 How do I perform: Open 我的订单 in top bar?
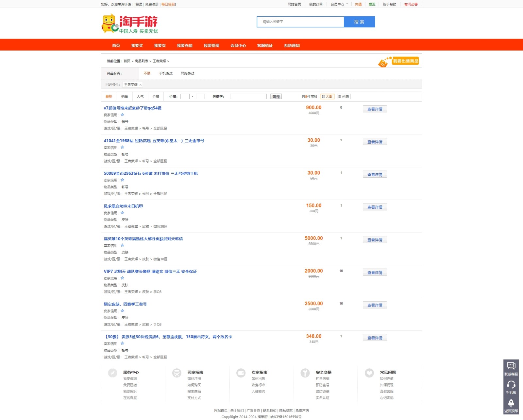[316, 4]
